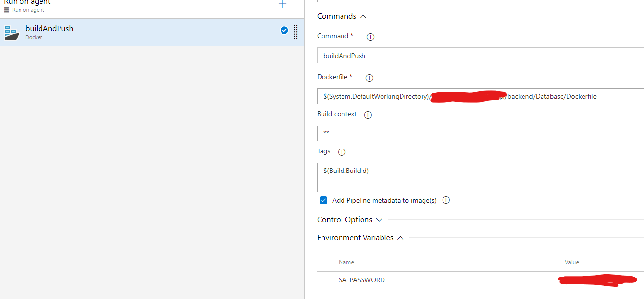View help info for the Command field
Image resolution: width=644 pixels, height=299 pixels.
pyautogui.click(x=370, y=36)
